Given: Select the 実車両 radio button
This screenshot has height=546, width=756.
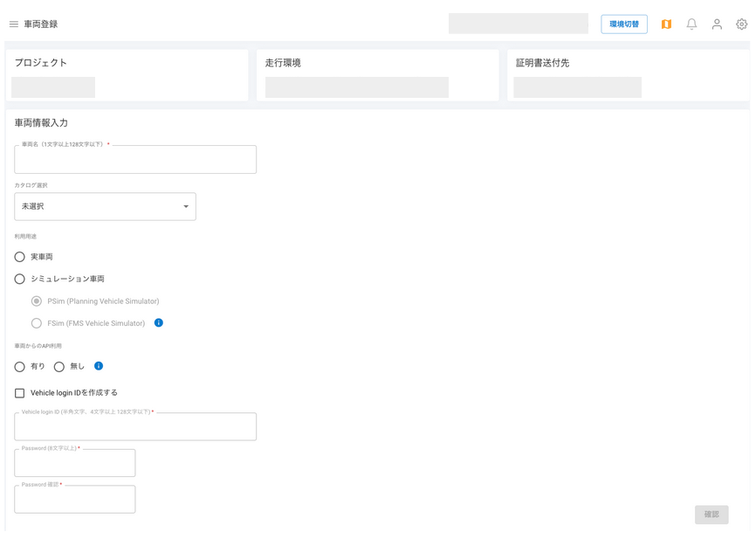Looking at the screenshot, I should point(19,256).
